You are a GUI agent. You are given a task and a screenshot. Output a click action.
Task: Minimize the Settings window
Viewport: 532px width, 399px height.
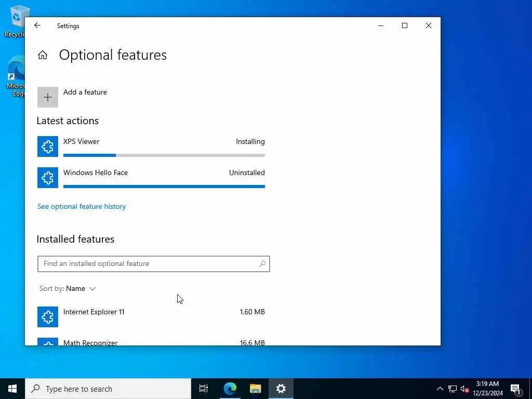click(x=381, y=25)
